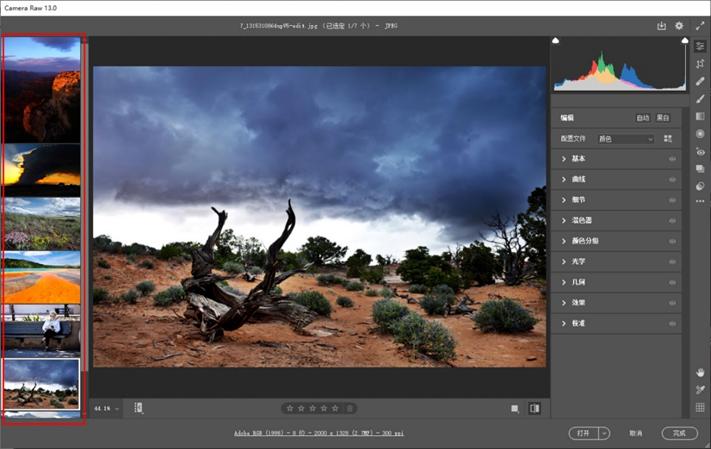Toggle visibility of 曲线 panel edits

pos(672,180)
